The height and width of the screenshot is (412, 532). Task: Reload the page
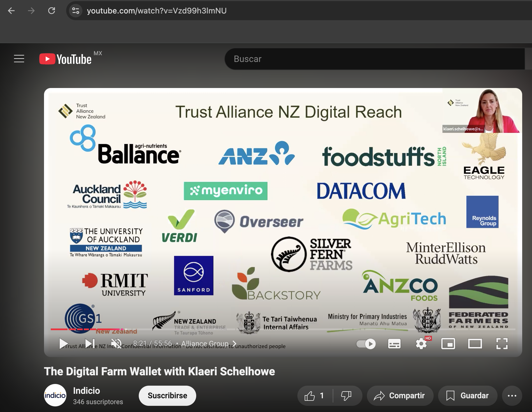pos(52,11)
